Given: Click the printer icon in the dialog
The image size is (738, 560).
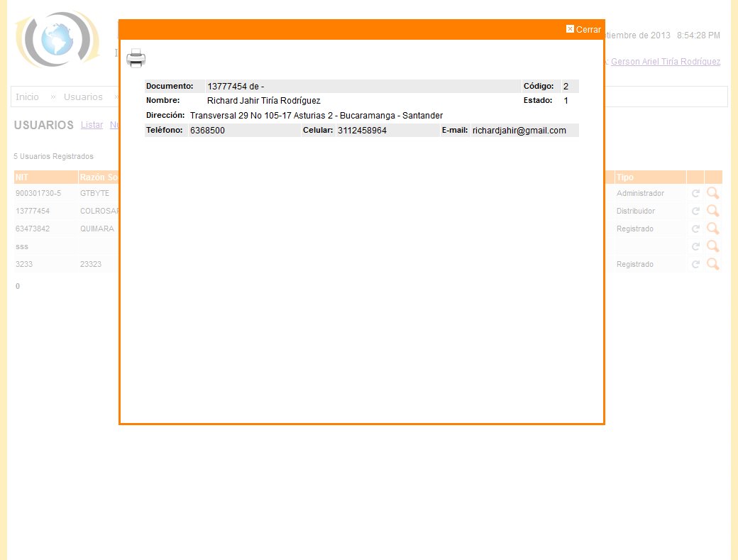Looking at the screenshot, I should (x=136, y=58).
